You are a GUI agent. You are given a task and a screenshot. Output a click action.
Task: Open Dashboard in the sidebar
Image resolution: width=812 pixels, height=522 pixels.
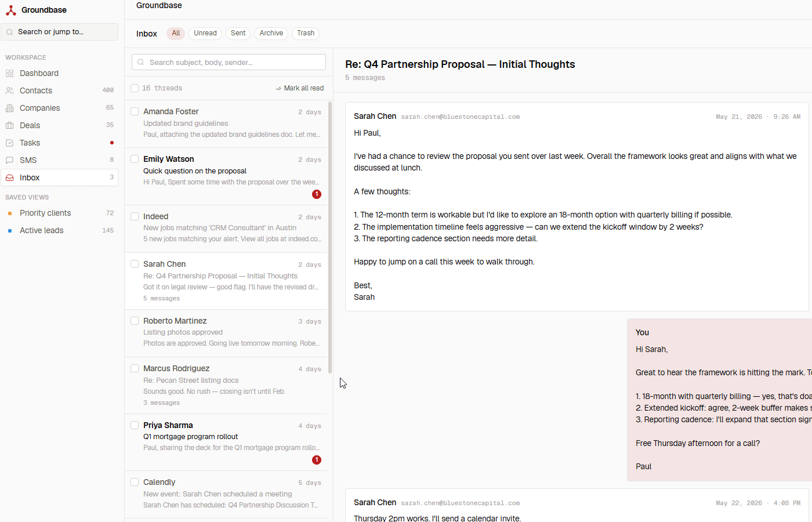(60, 73)
